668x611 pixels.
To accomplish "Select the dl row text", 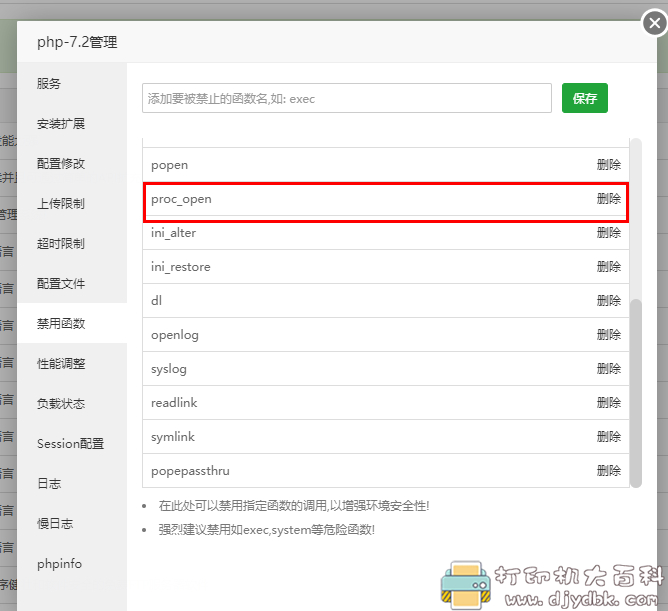I will [156, 301].
